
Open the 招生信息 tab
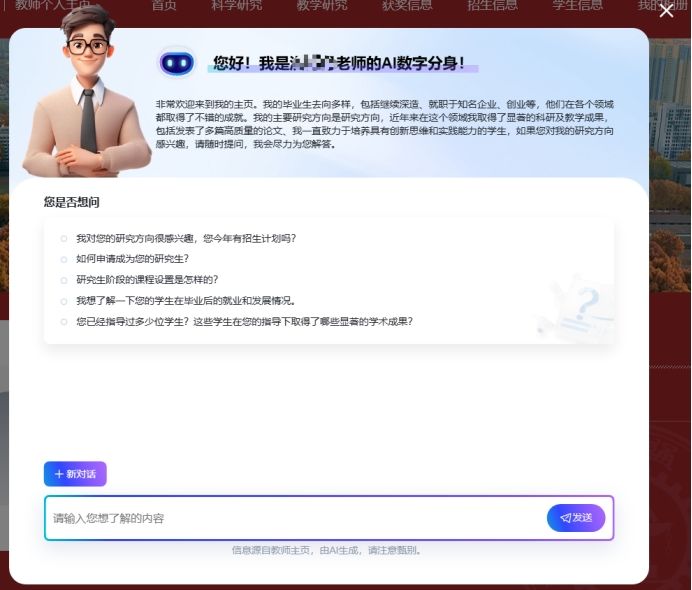[492, 5]
